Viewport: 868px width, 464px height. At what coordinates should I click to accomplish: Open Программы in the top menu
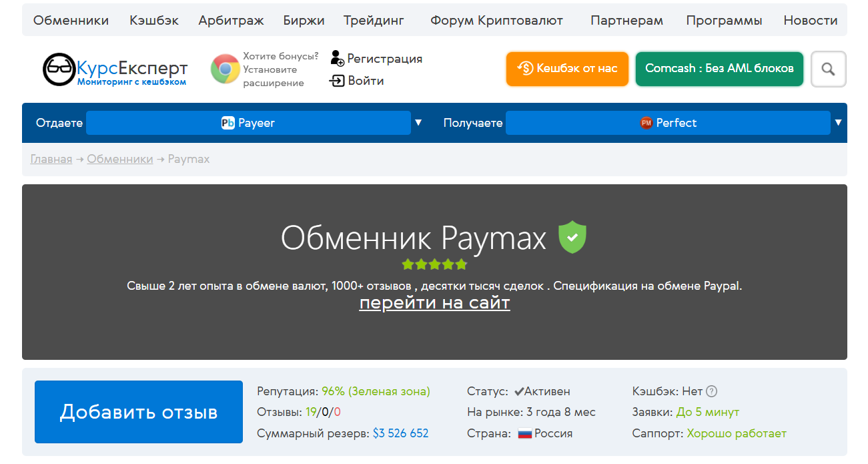(724, 20)
